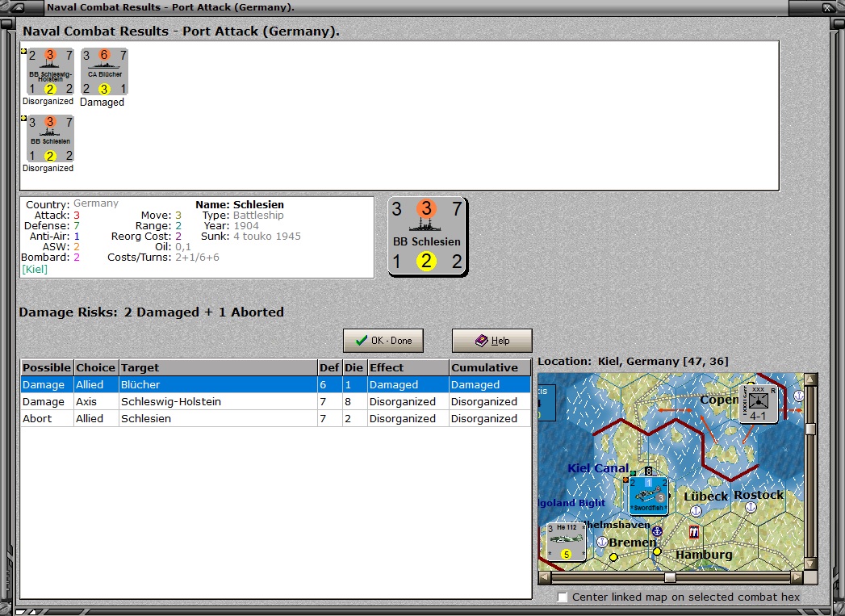
Task: Click OK - Done button
Action: click(x=383, y=341)
